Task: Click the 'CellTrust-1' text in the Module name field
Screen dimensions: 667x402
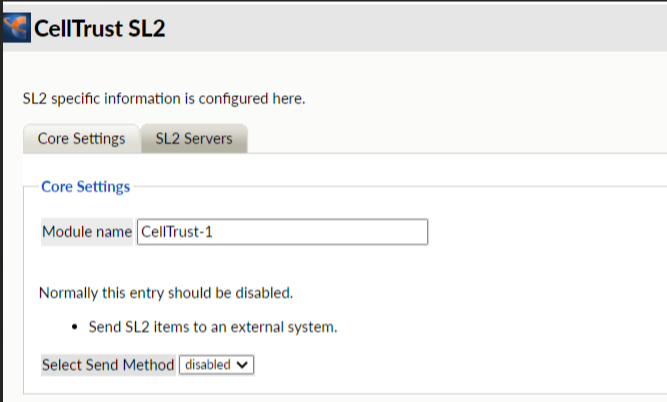Action: point(177,232)
